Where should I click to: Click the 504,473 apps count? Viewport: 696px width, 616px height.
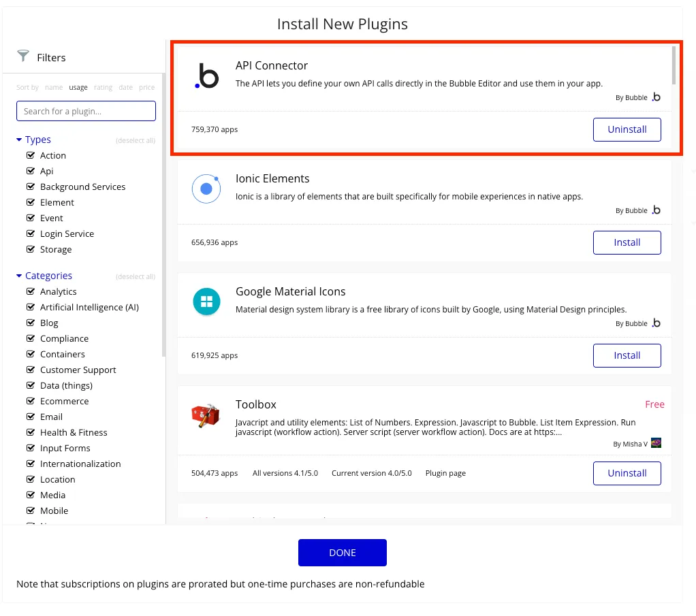[x=215, y=473]
